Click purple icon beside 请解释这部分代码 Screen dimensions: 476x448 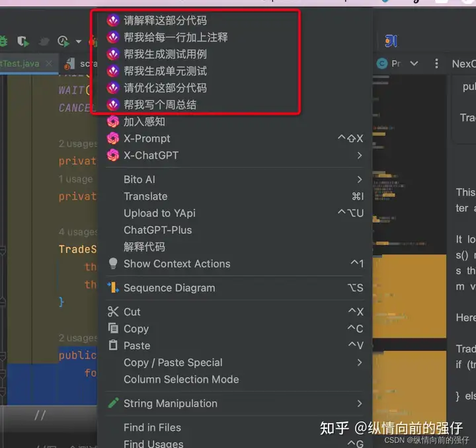click(x=113, y=20)
